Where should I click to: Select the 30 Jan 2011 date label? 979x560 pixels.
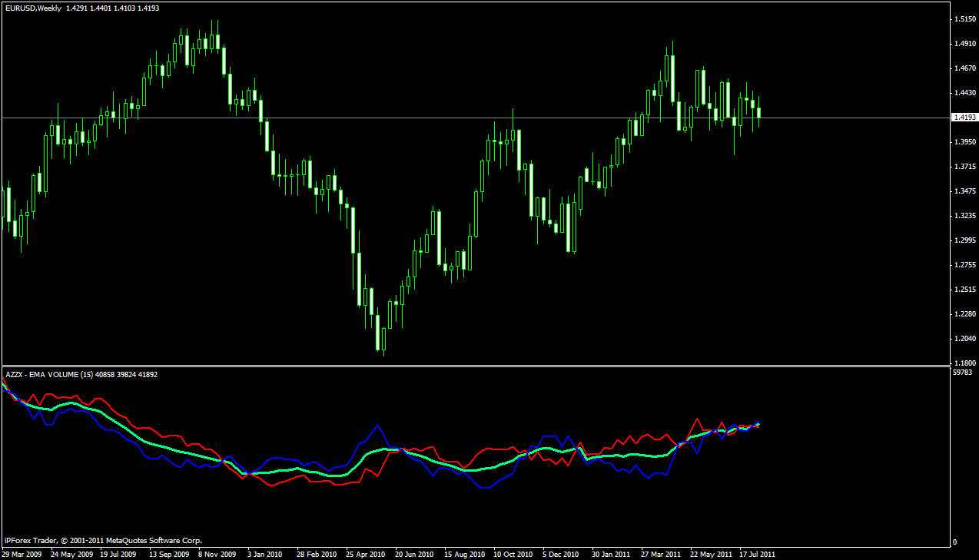tap(612, 554)
